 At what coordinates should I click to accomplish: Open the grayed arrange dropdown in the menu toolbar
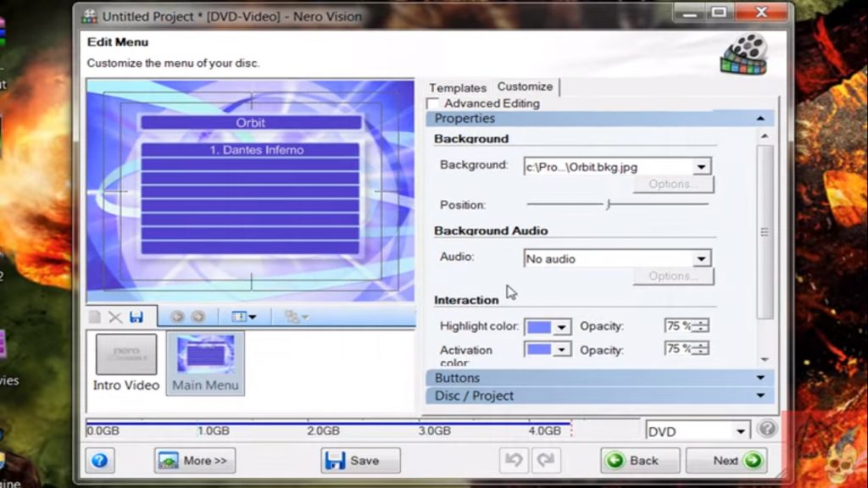click(296, 317)
